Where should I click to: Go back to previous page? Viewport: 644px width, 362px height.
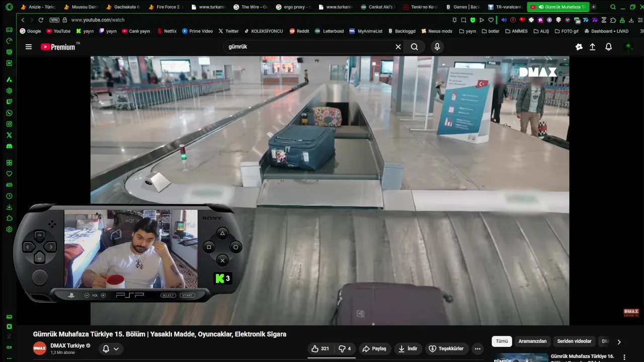point(23,20)
